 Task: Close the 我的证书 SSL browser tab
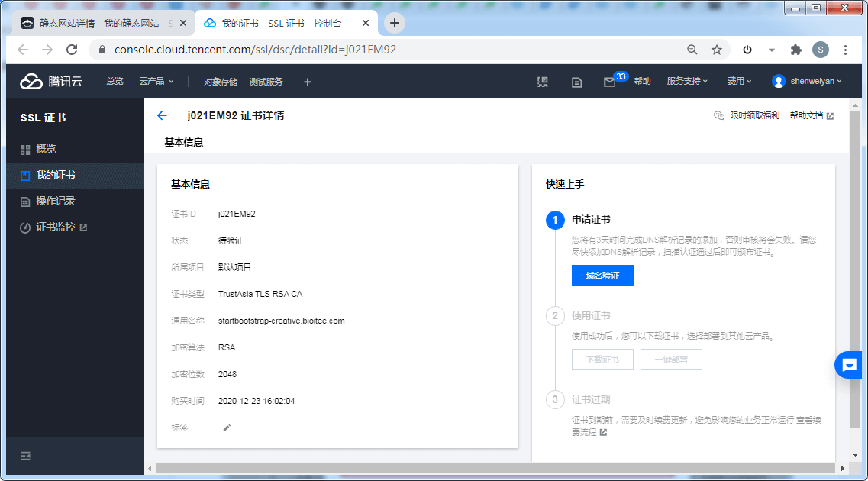pos(366,23)
